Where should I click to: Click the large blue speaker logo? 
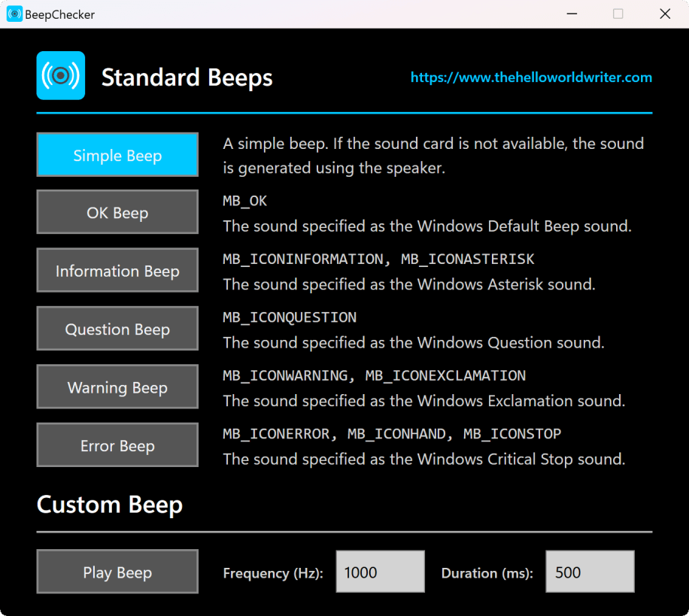[61, 75]
